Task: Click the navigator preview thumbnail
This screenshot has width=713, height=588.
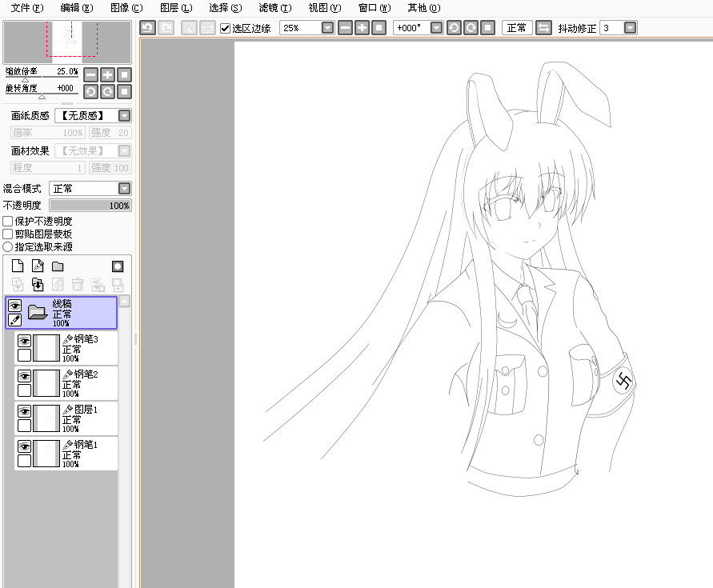Action: point(67,42)
